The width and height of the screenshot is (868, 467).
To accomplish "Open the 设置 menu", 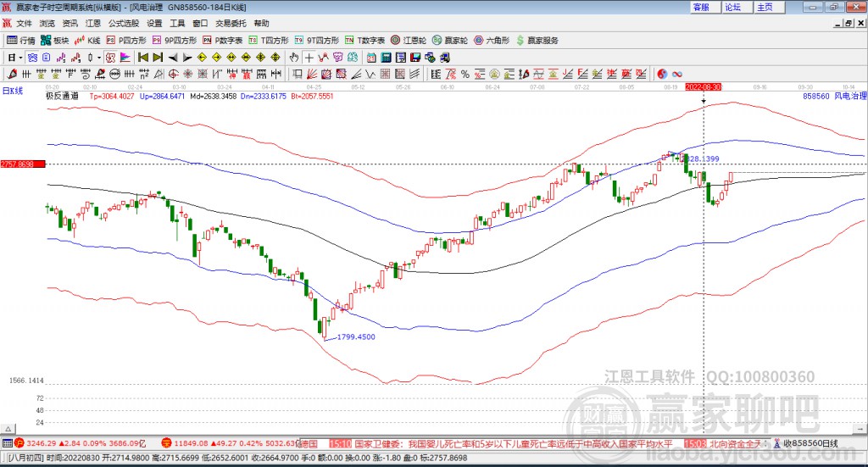I will click(154, 23).
